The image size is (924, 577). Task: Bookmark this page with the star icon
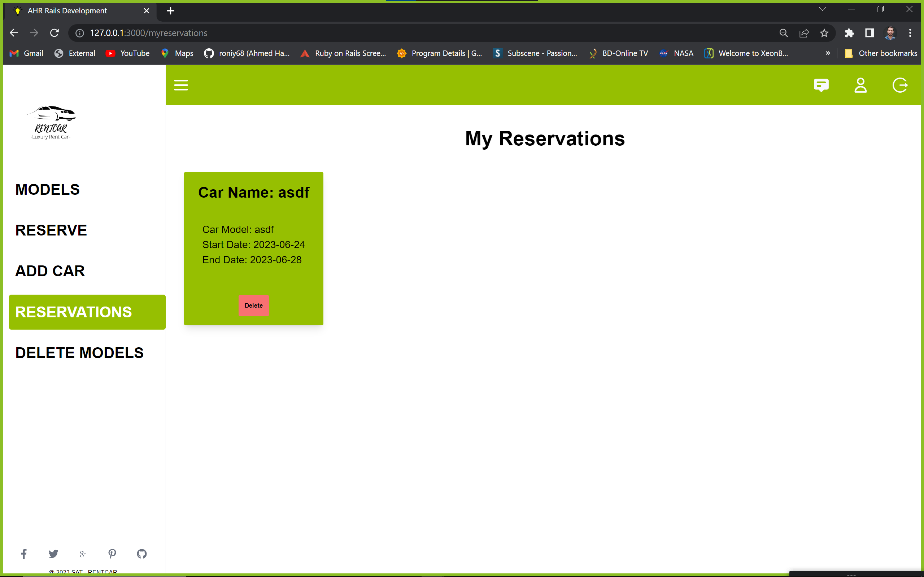[824, 33]
